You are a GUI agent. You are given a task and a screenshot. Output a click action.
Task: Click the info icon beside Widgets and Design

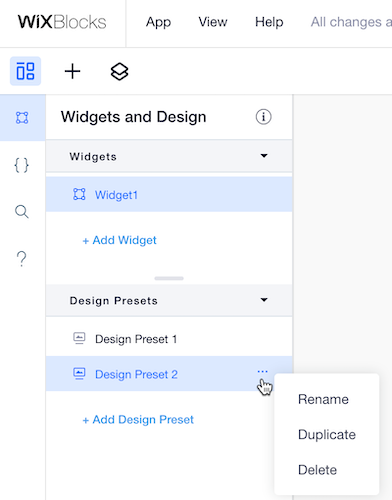(x=263, y=117)
